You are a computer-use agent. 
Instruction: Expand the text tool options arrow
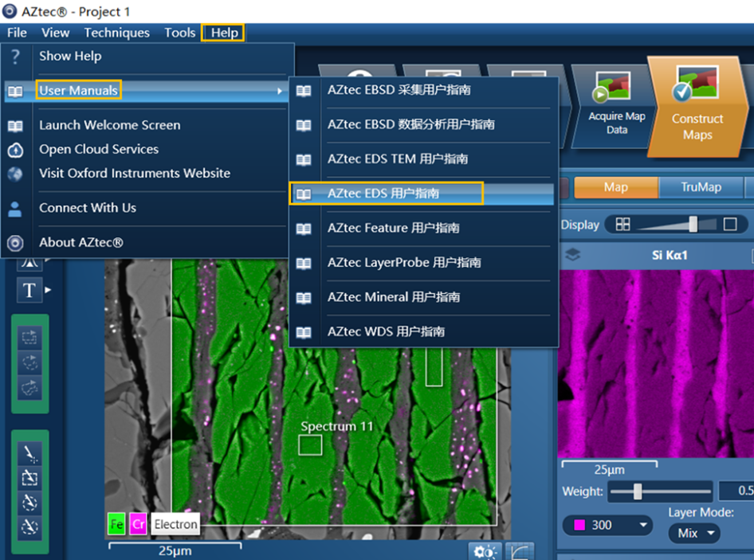[49, 290]
